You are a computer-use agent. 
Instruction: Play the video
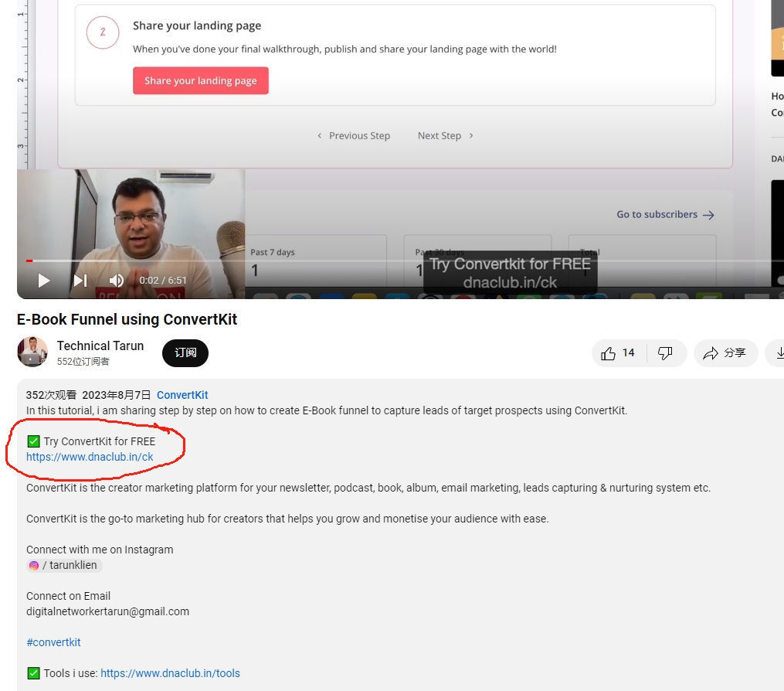click(x=44, y=281)
